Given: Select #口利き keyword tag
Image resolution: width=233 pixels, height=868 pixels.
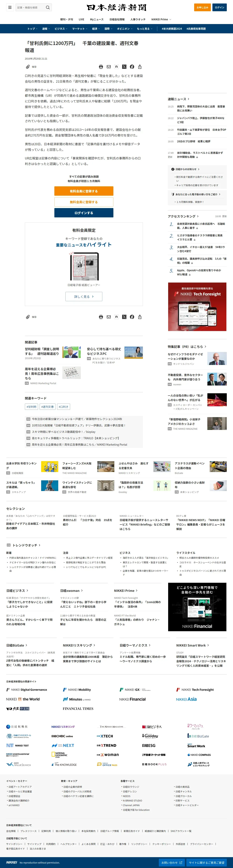Looking at the screenshot, I should pyautogui.click(x=63, y=407).
